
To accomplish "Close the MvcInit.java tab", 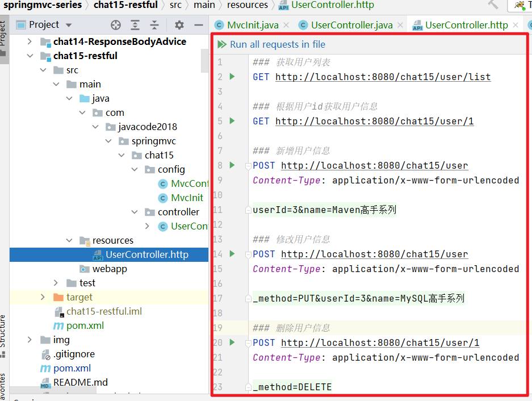I will (286, 25).
